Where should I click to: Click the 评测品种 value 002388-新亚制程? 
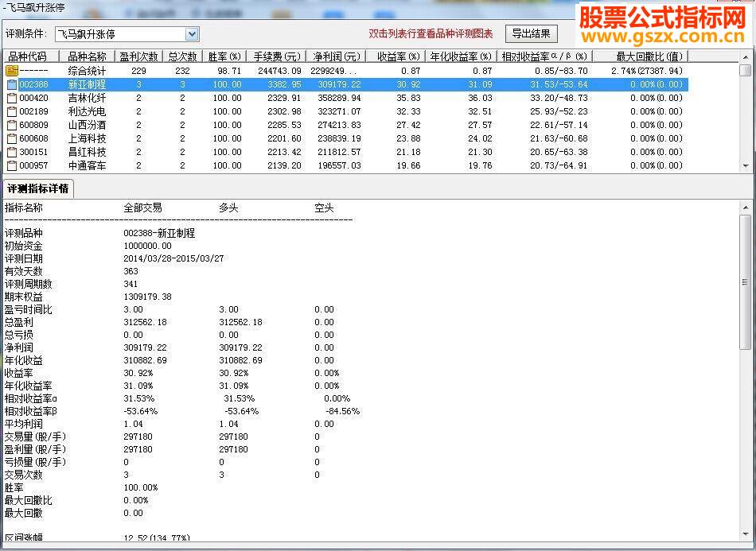point(159,233)
